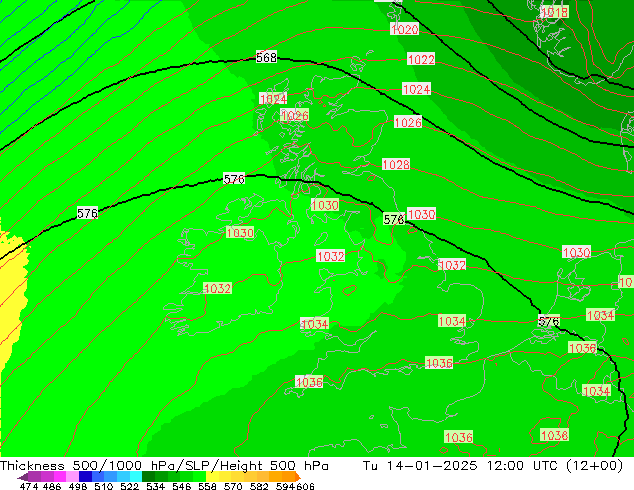Image resolution: width=634 pixels, height=490 pixels.
Task: Click the legend value 498
Action: coord(78,486)
